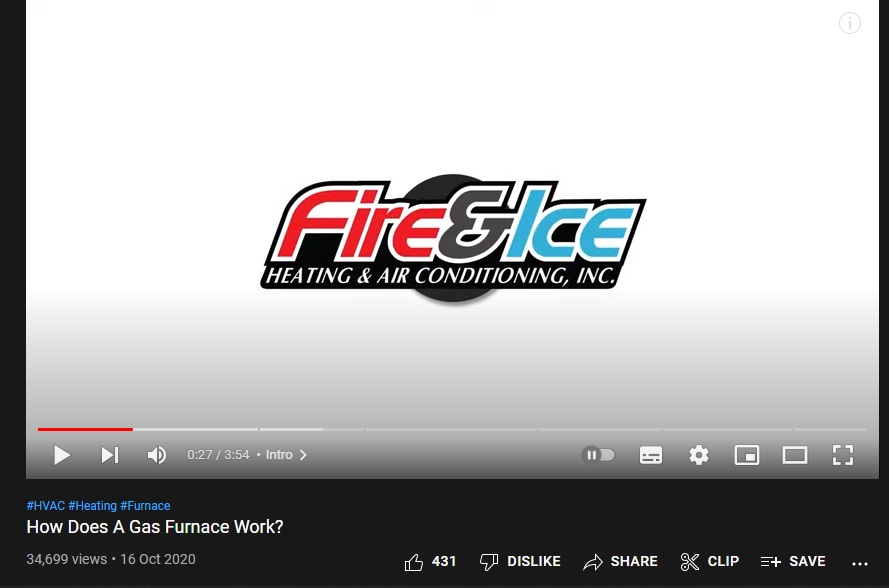Enter full screen mode

pyautogui.click(x=843, y=455)
